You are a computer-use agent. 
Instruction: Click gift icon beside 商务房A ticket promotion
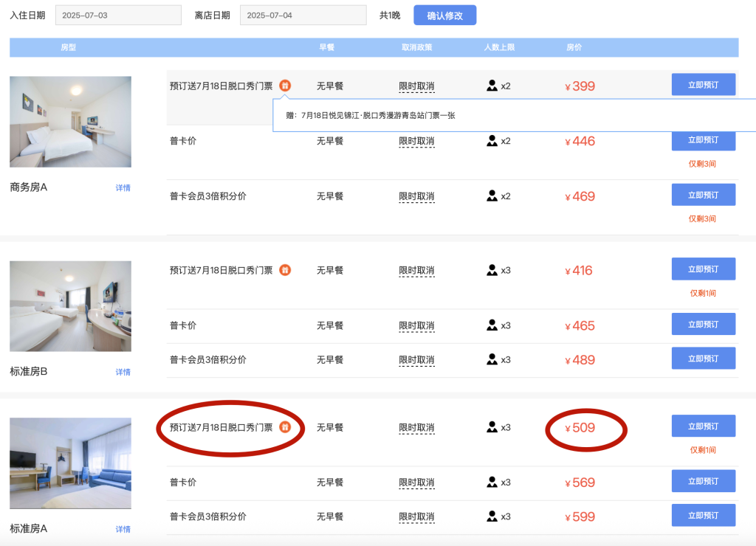285,85
